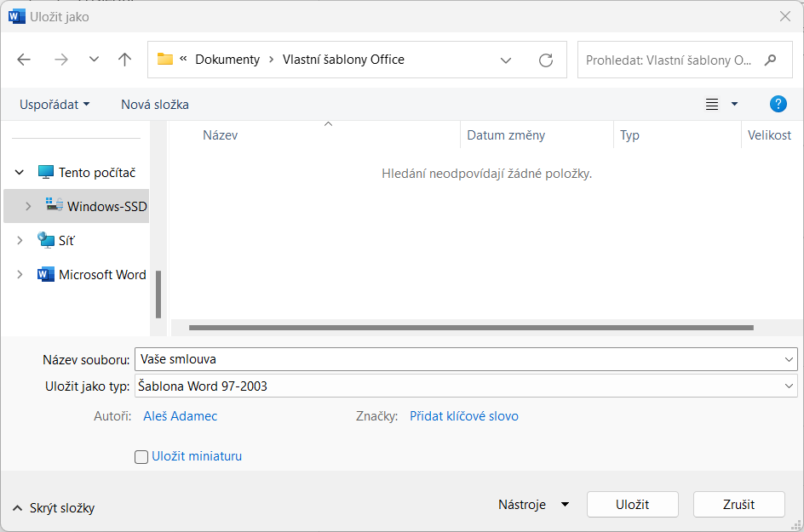Image resolution: width=804 pixels, height=532 pixels.
Task: Open the Nástroje menu
Action: pyautogui.click(x=533, y=505)
